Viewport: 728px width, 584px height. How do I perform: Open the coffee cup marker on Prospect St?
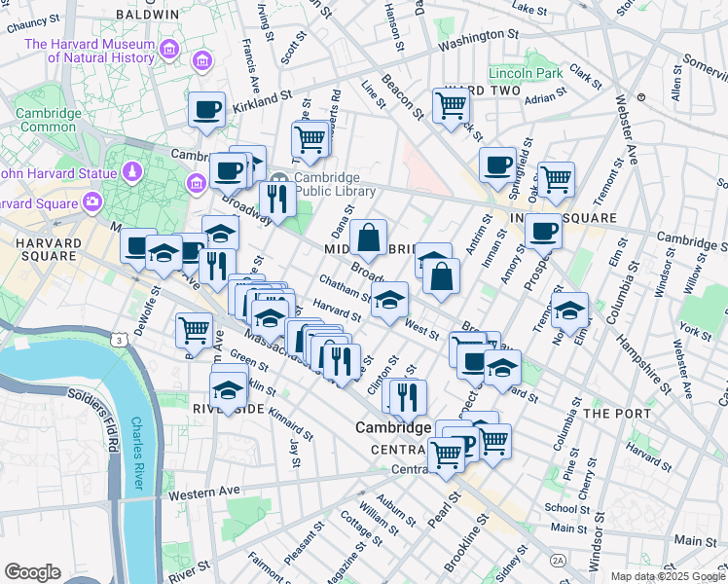pyautogui.click(x=543, y=232)
